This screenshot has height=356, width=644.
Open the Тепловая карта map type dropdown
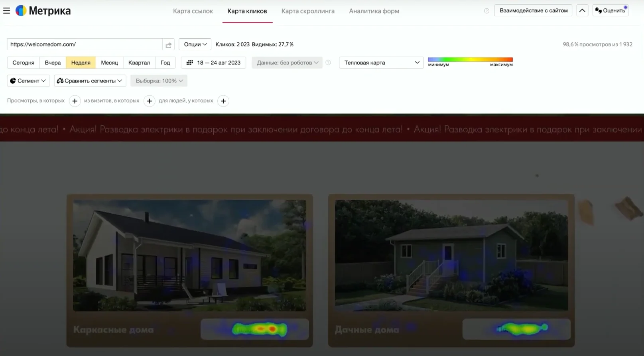pyautogui.click(x=381, y=63)
